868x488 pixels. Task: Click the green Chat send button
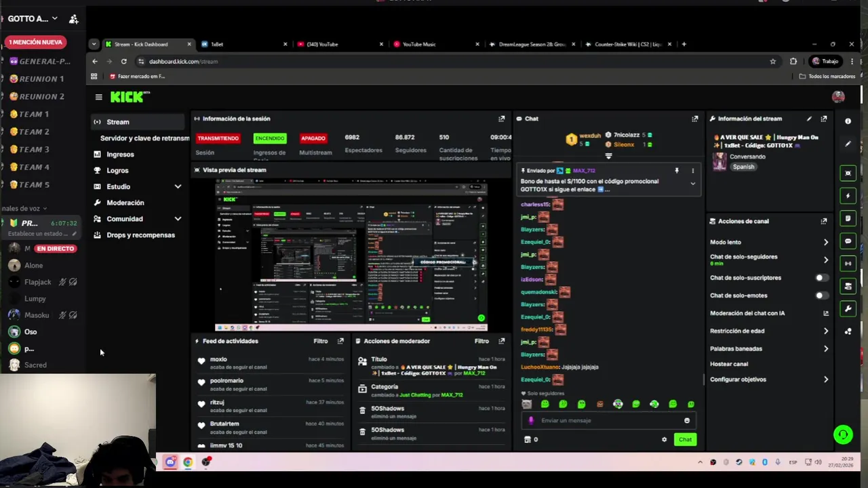tap(685, 440)
